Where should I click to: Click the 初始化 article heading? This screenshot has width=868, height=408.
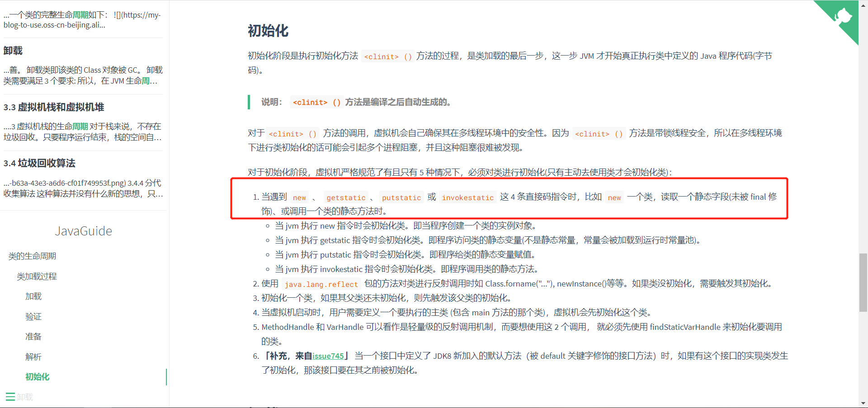pos(268,31)
